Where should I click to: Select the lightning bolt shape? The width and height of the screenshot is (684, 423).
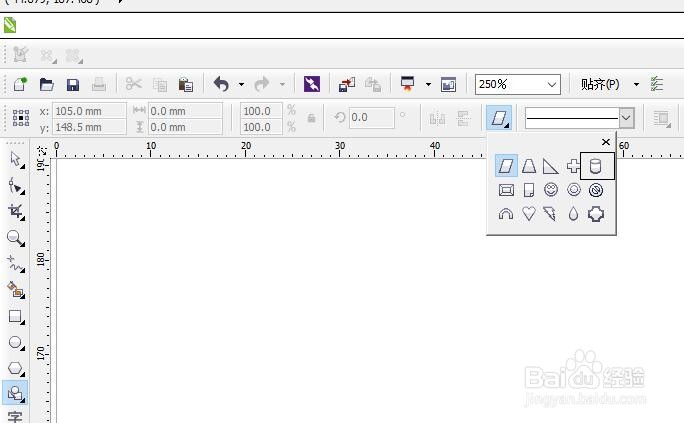(550, 214)
